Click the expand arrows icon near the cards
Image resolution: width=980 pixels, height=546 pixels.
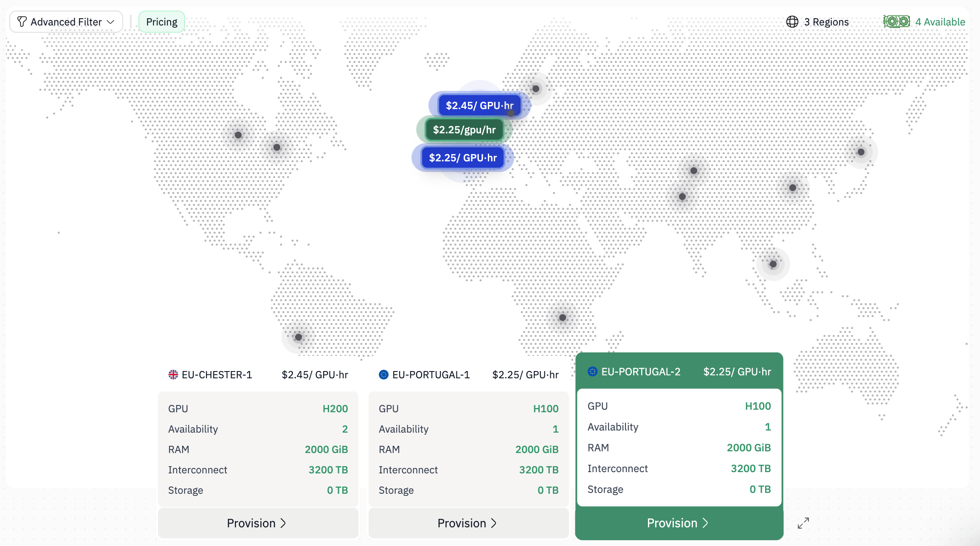[803, 523]
